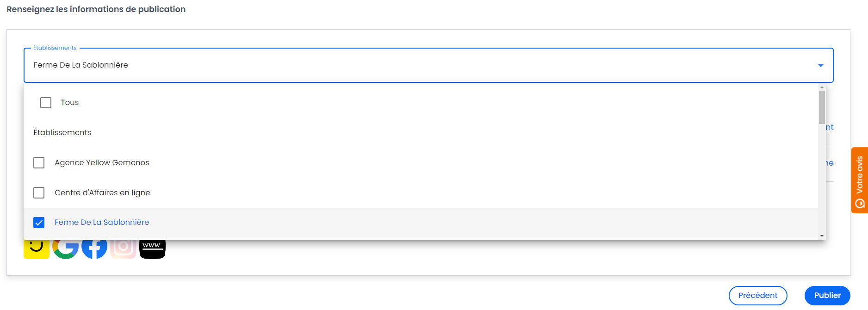Click the Établissements combo box field
Image resolution: width=868 pixels, height=310 pixels.
[x=428, y=65]
